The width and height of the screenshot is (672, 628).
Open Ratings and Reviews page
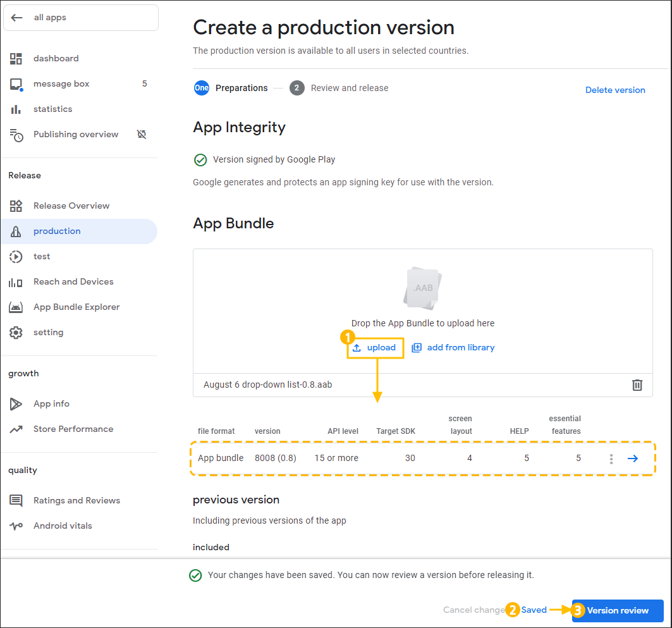click(x=76, y=500)
